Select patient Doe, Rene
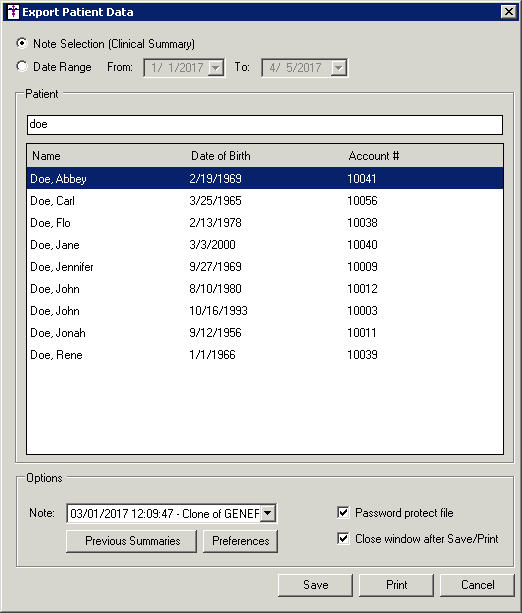Screen dimensions: 522x613 coord(265,355)
